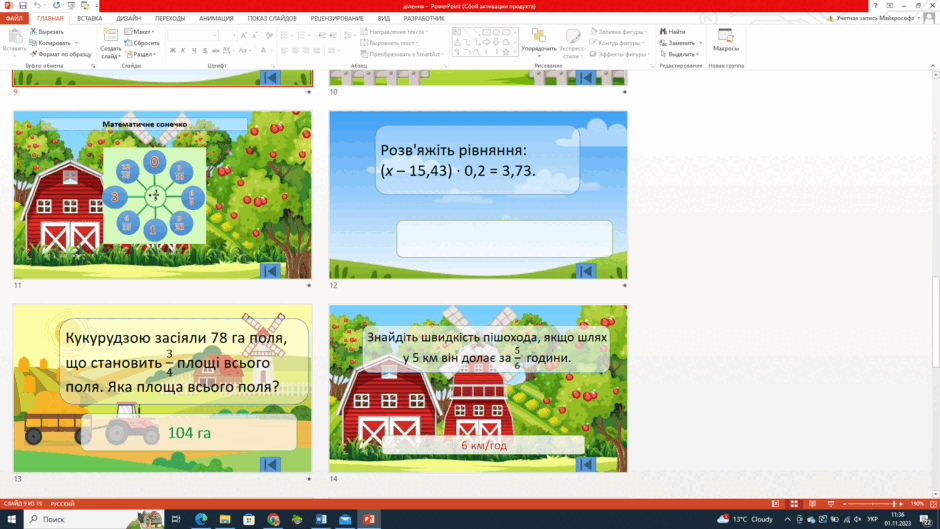Toggle Strikethrough (abc) formatting
Viewport: 940px width, 529px height.
click(216, 51)
